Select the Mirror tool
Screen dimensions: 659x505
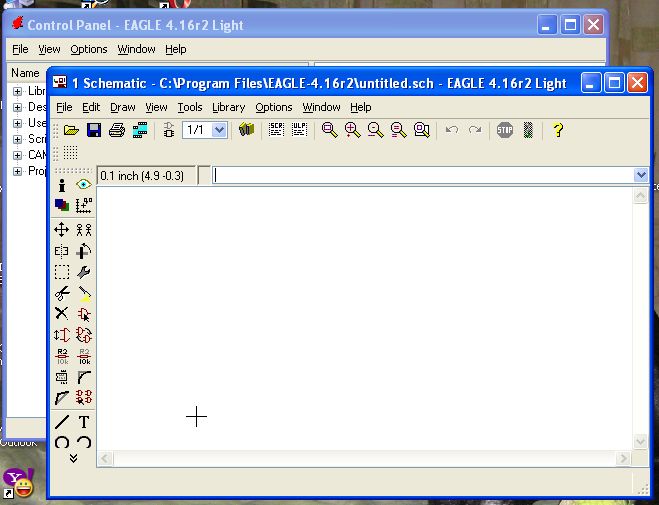pos(62,251)
